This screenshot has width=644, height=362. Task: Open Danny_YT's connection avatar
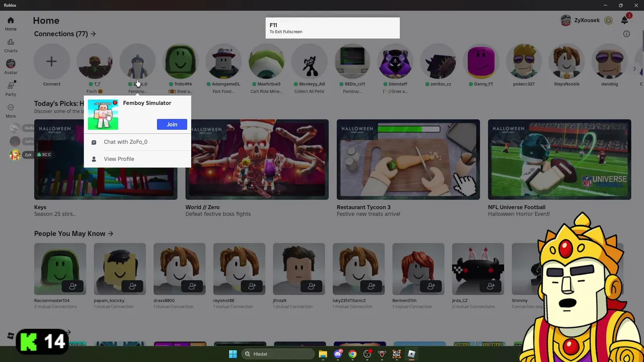(481, 62)
